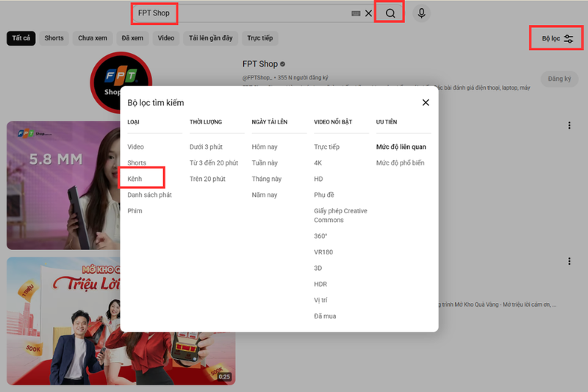Select the Chưa xem chip

93,38
